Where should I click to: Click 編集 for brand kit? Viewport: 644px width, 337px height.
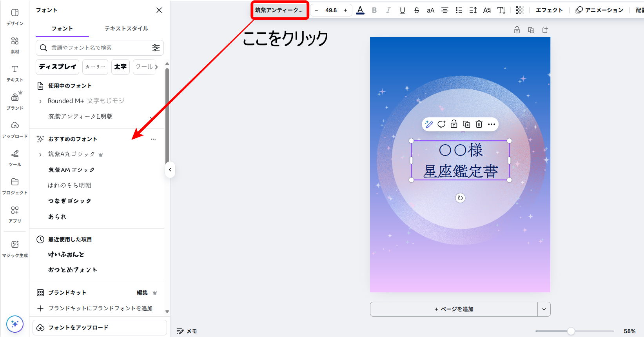[x=142, y=293]
